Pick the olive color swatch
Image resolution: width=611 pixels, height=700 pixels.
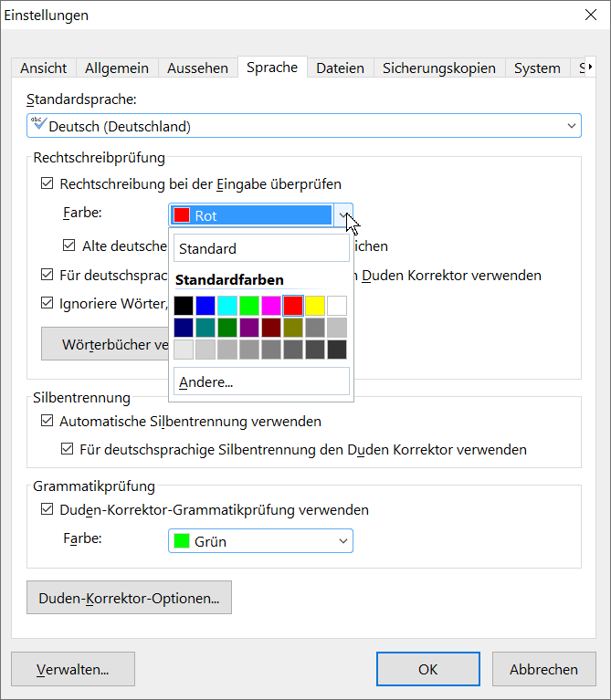(x=293, y=328)
